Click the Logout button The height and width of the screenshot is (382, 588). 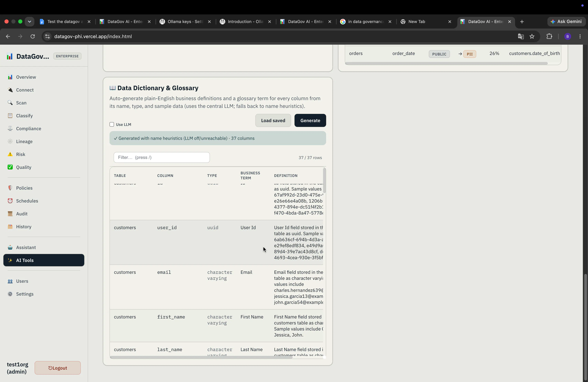click(x=58, y=368)
